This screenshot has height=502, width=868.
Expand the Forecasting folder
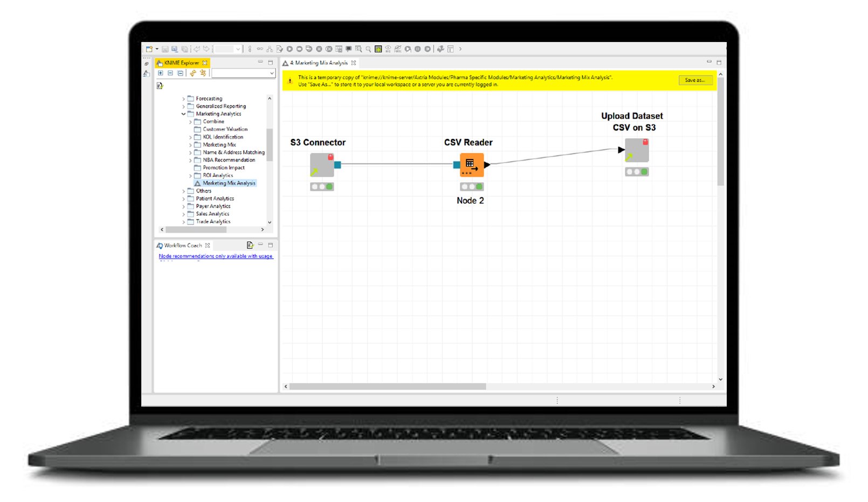coord(183,99)
